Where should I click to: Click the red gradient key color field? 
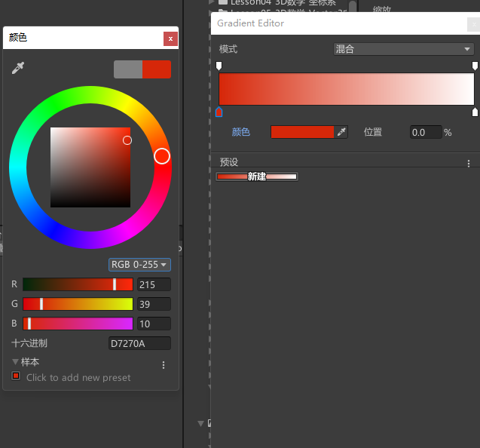(302, 132)
